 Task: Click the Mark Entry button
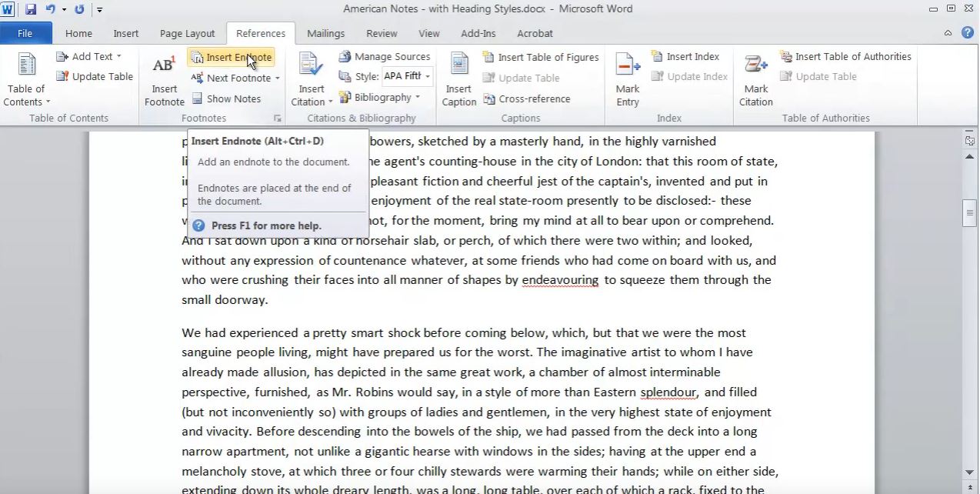pyautogui.click(x=628, y=81)
